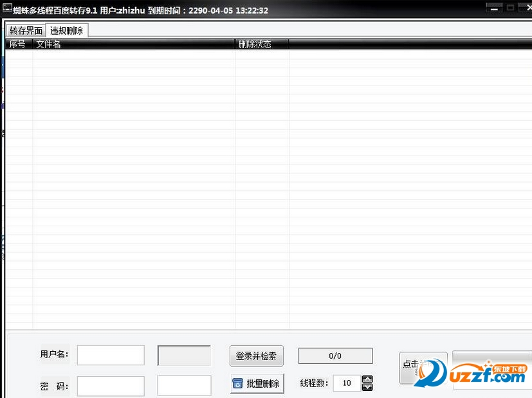Image resolution: width=532 pixels, height=398 pixels.
Task: Click the application icon in title bar
Action: [7, 8]
